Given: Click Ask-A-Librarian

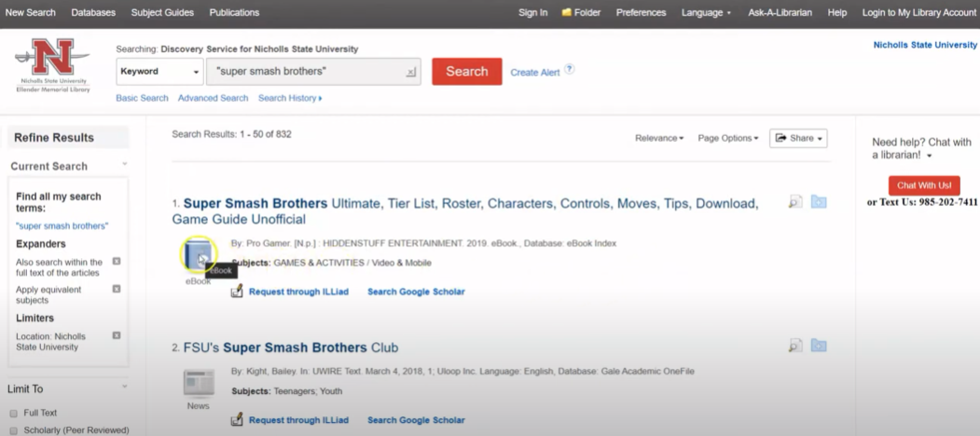Looking at the screenshot, I should pyautogui.click(x=780, y=12).
